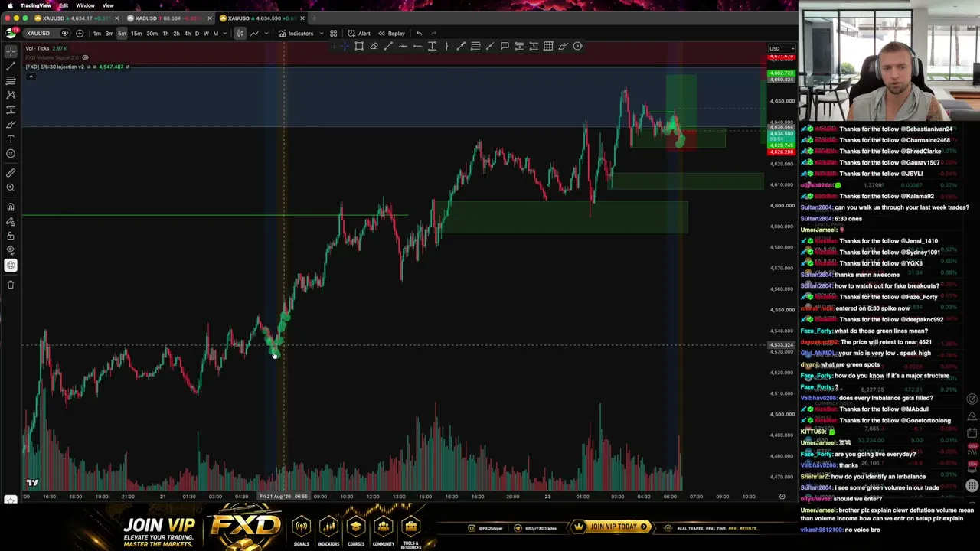Screen dimensions: 980x551
Task: Open the user profile avatar menu
Action: (11, 33)
